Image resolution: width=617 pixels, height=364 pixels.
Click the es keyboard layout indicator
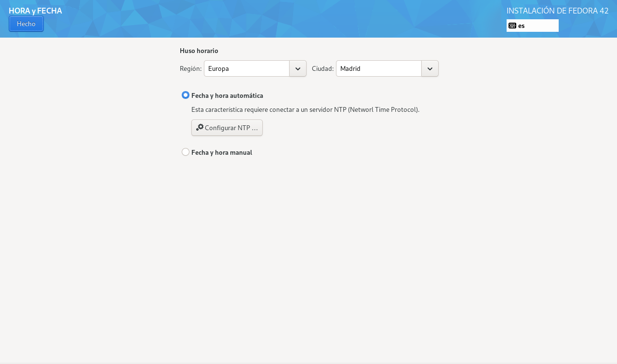522,26
